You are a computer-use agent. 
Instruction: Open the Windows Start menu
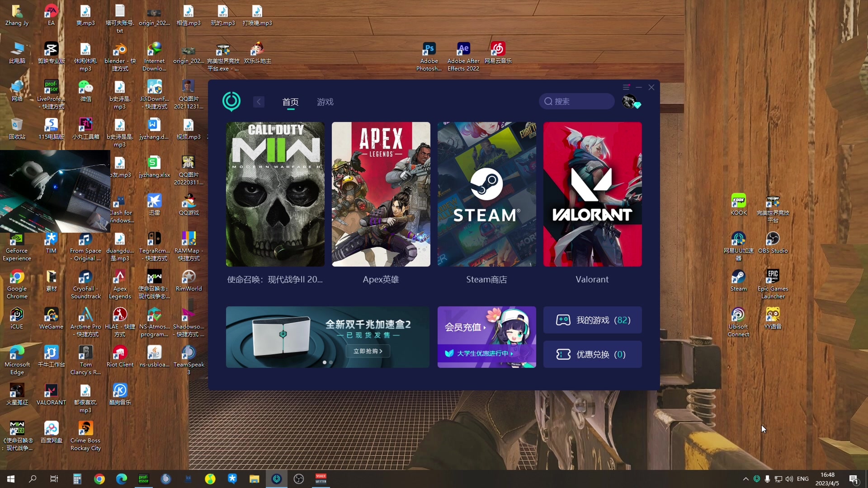11,479
